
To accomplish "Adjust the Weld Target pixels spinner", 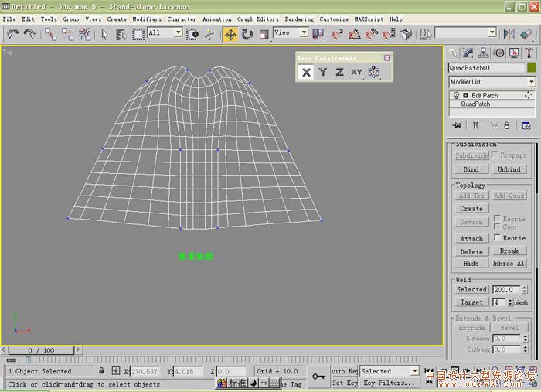I will (510, 302).
